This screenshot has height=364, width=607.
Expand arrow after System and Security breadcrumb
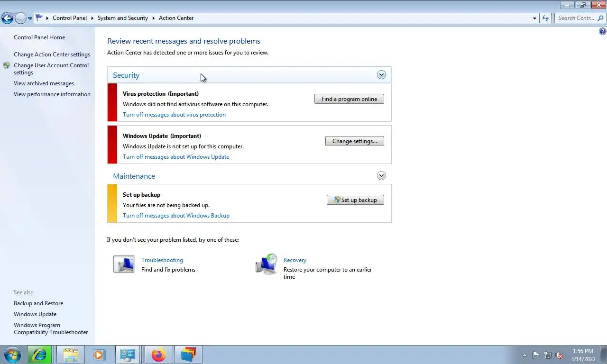[154, 18]
